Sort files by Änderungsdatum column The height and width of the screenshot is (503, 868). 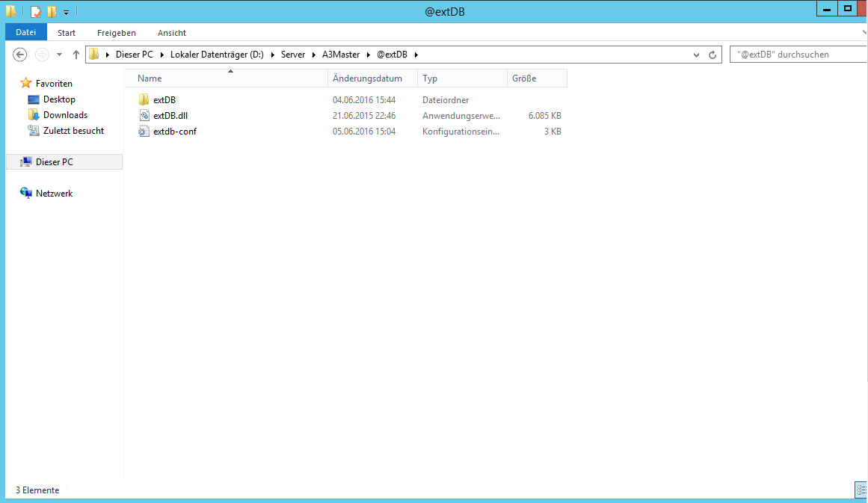click(367, 78)
